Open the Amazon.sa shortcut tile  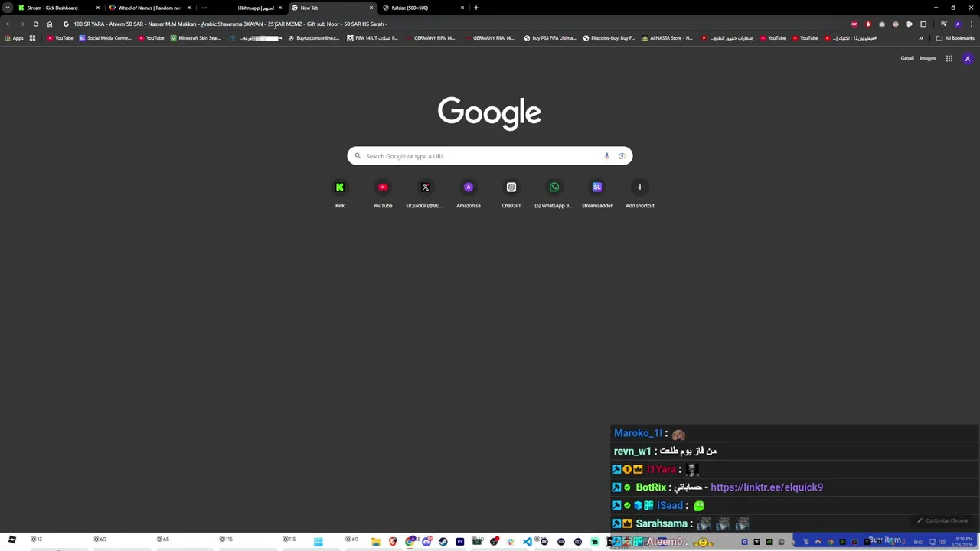coord(469,194)
